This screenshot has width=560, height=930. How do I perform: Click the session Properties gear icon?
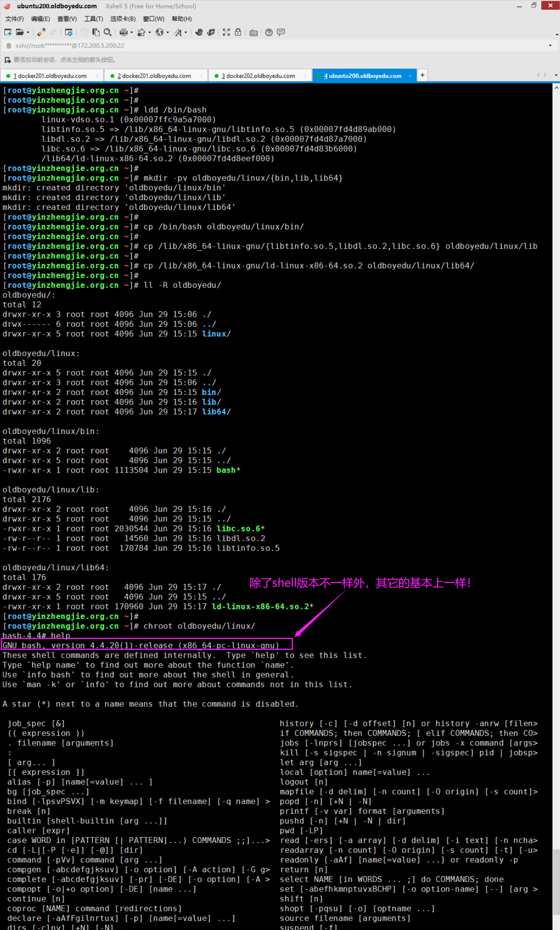(x=69, y=32)
